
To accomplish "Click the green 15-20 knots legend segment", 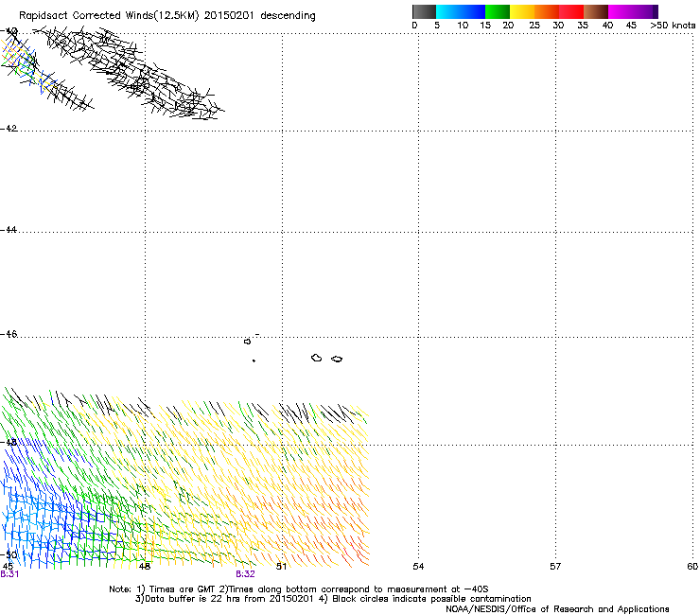I will tap(498, 11).
